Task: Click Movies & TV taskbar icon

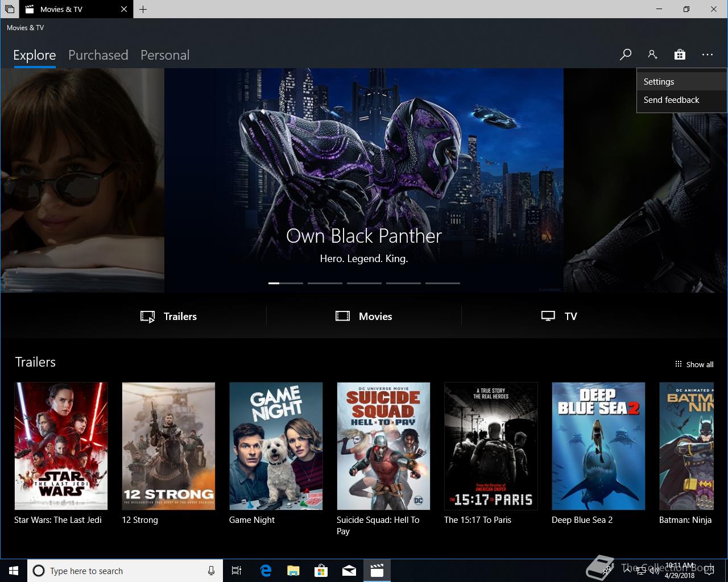Action: (x=377, y=571)
